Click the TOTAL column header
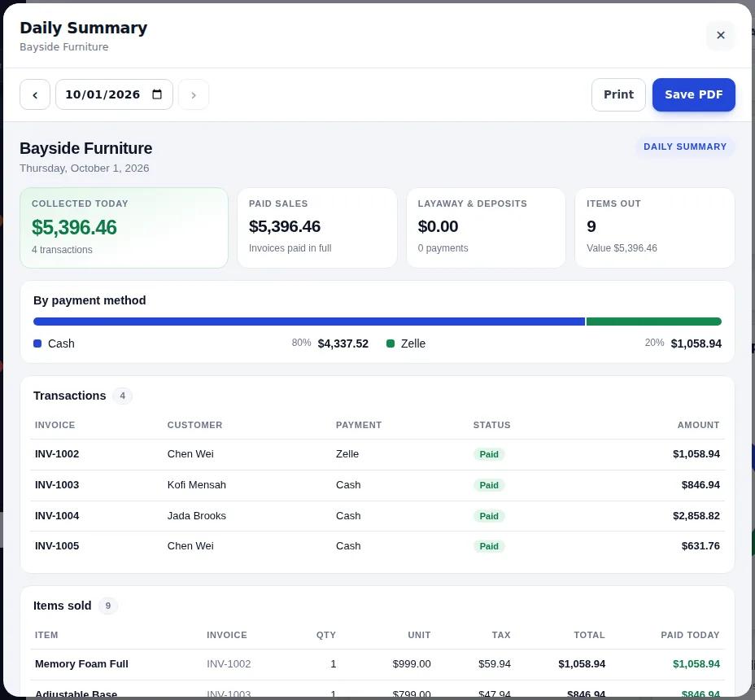The width and height of the screenshot is (755, 700). tap(589, 635)
